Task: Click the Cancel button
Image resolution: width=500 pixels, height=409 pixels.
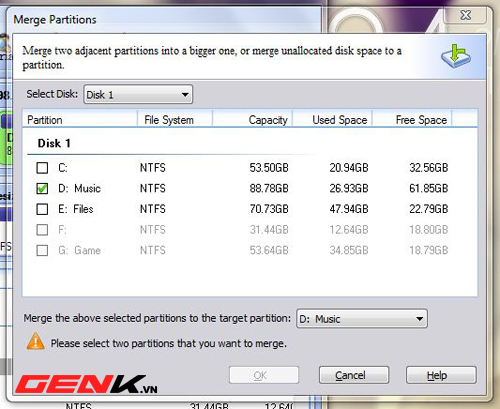Action: tap(354, 375)
